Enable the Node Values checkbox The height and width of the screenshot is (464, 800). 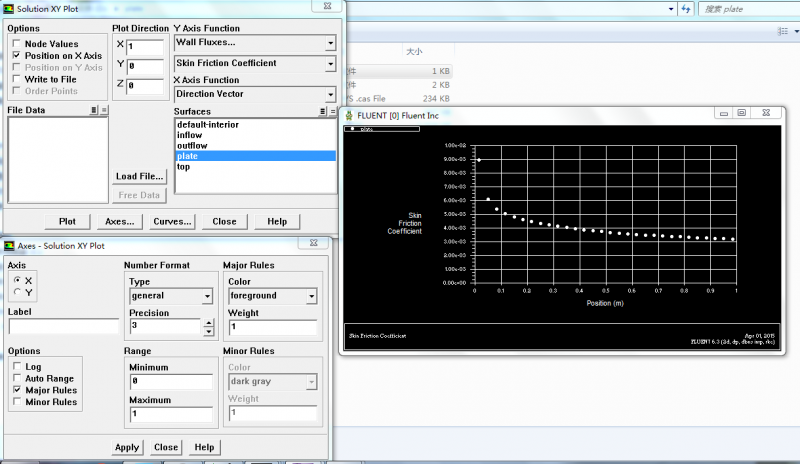click(17, 44)
